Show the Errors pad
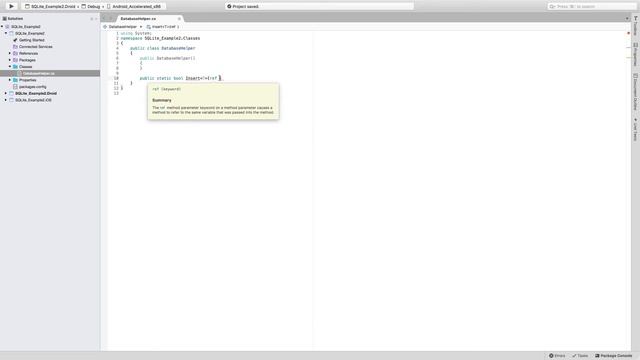Screen dimensions: 640x360 pyautogui.click(x=557, y=356)
